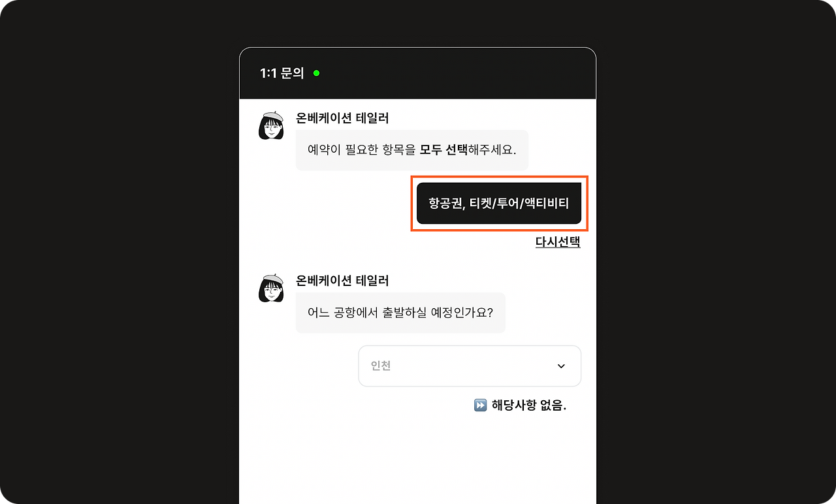Click the bold 모두 선택 text
Viewport: 836px width, 504px height.
pyautogui.click(x=443, y=150)
